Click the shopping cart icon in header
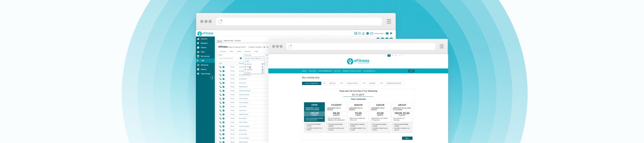The height and width of the screenshot is (143, 644). [391, 33]
